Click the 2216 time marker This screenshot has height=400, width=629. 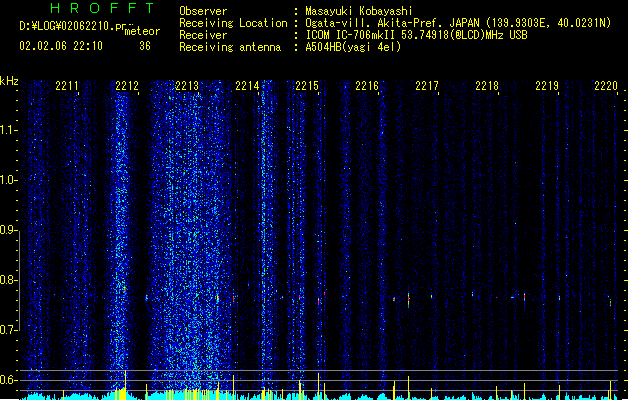click(x=367, y=86)
